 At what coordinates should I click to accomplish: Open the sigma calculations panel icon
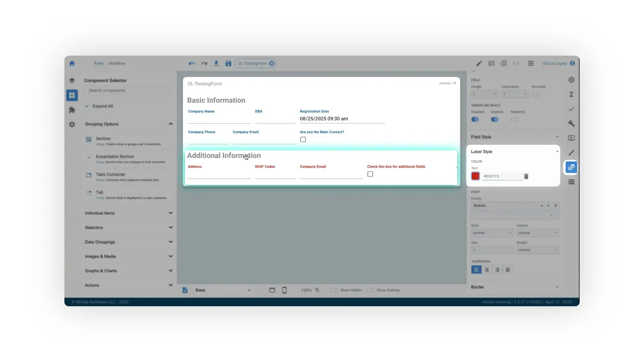[x=572, y=95]
